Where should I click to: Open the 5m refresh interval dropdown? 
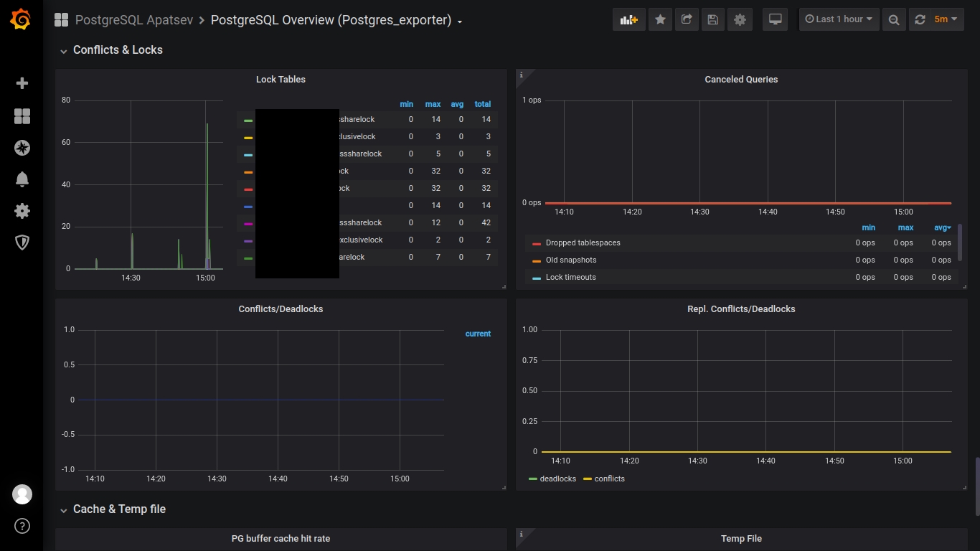coord(946,19)
